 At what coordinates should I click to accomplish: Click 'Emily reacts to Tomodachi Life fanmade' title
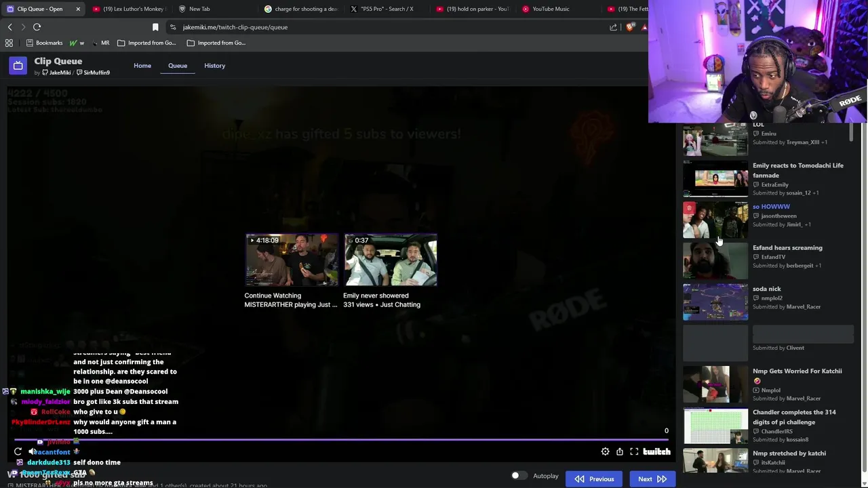pos(798,170)
